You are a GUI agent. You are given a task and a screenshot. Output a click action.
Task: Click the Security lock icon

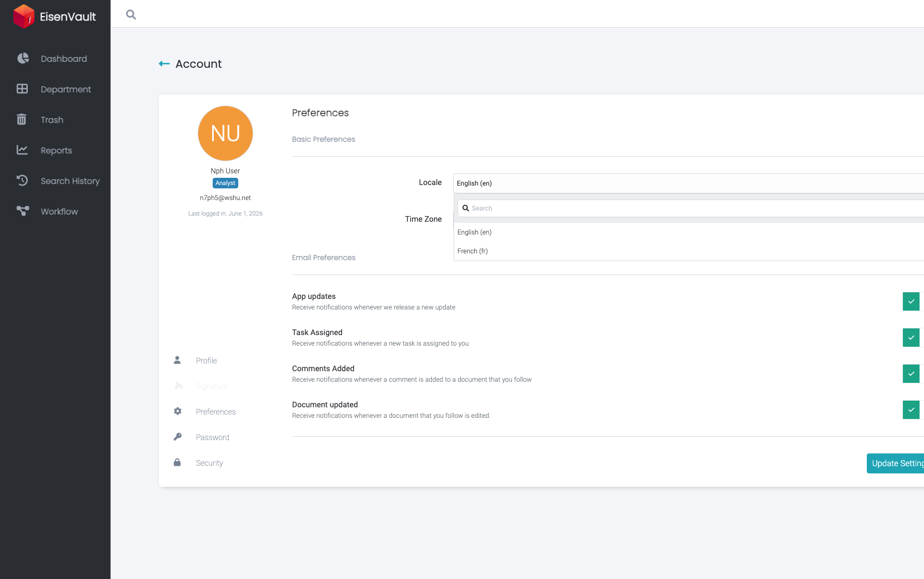click(x=177, y=462)
